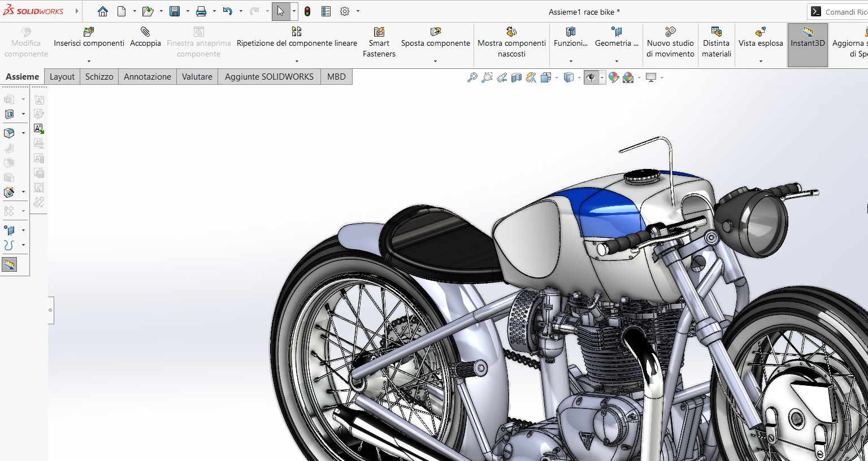The image size is (868, 461).
Task: Click Sposta componente button
Action: (435, 37)
